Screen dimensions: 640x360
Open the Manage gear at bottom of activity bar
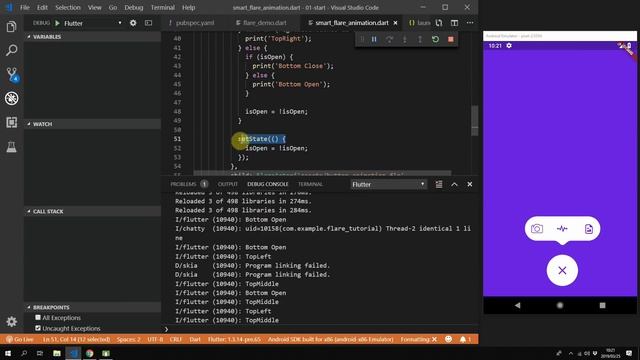(x=11, y=322)
